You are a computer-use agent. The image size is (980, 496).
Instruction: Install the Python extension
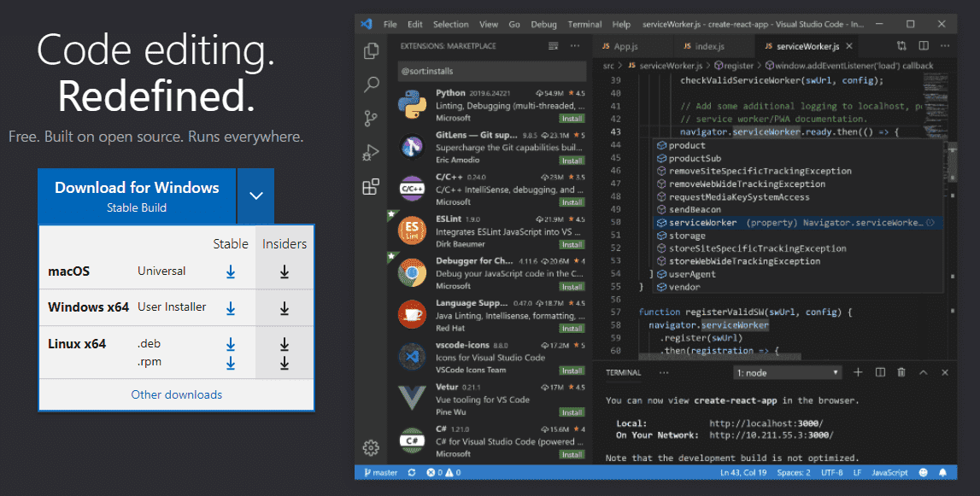click(572, 118)
